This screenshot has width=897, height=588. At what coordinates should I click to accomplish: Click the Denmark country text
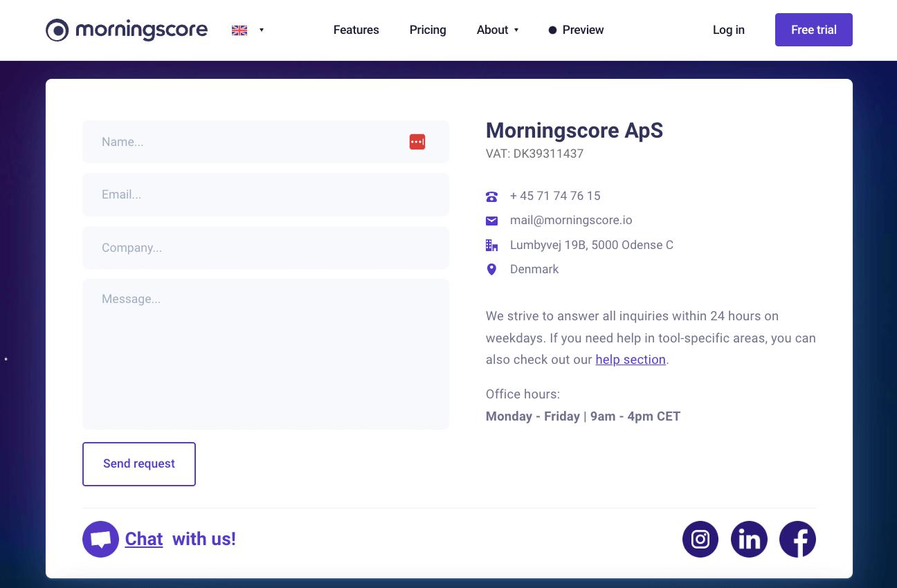534,269
